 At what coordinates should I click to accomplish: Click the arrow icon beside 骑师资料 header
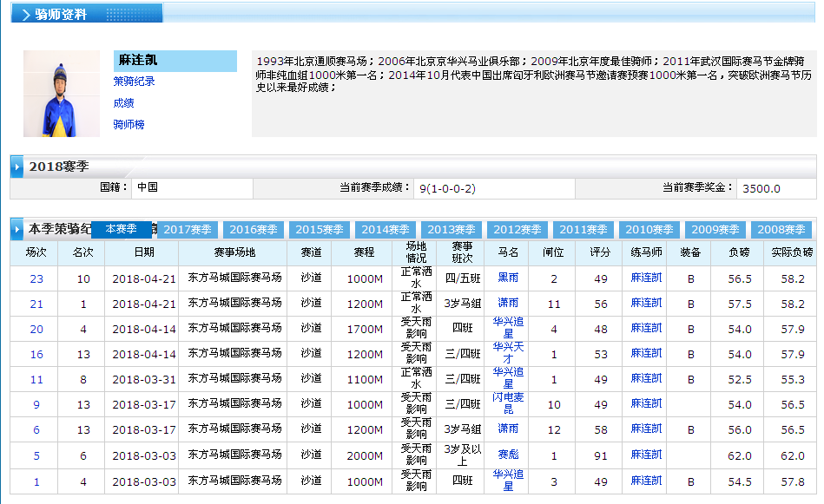pyautogui.click(x=26, y=15)
